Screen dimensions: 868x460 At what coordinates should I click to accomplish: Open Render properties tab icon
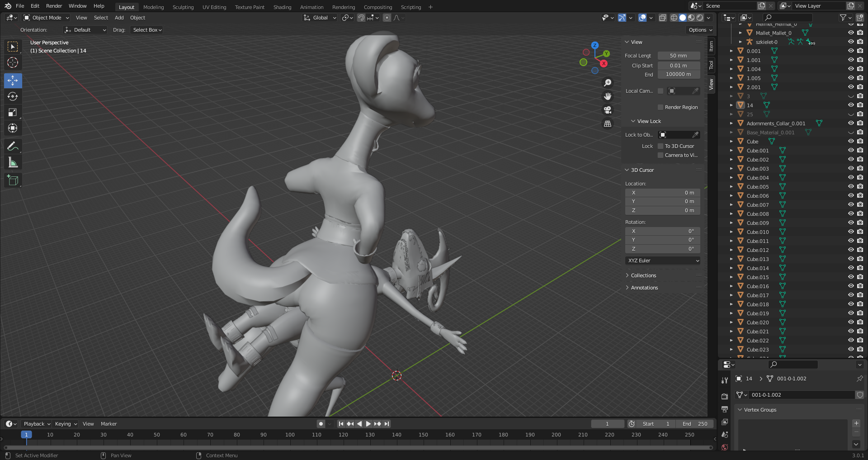pos(725,396)
